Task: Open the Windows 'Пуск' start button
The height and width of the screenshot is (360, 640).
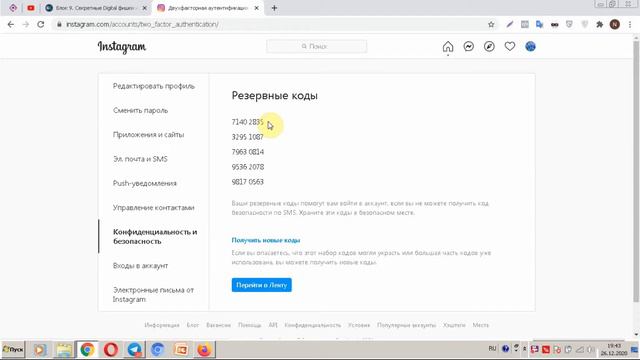Action: (13, 350)
